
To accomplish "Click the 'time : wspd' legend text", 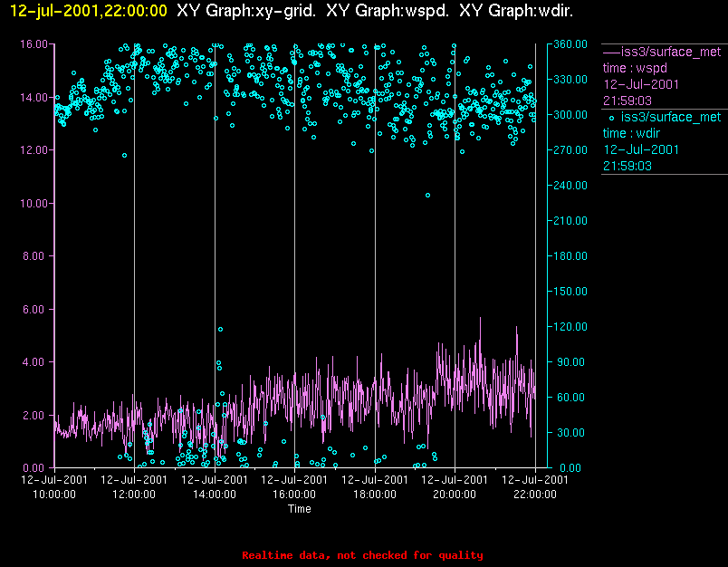I will coord(635,68).
